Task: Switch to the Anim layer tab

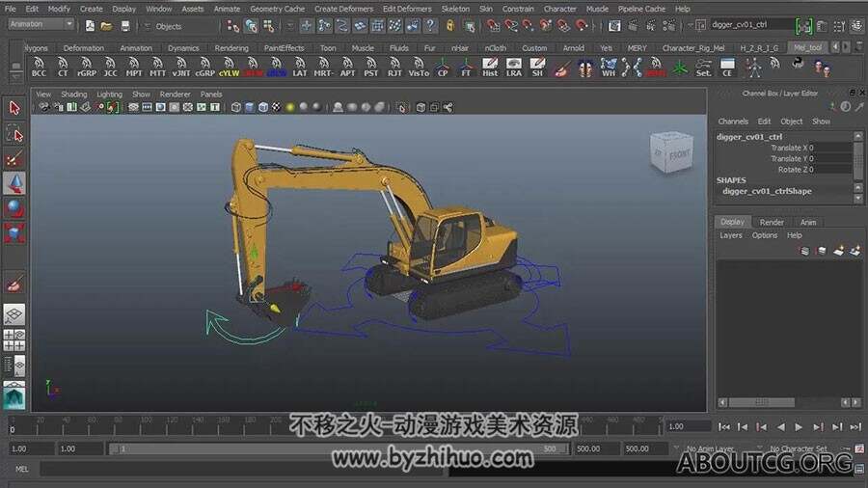Action: pyautogui.click(x=808, y=222)
